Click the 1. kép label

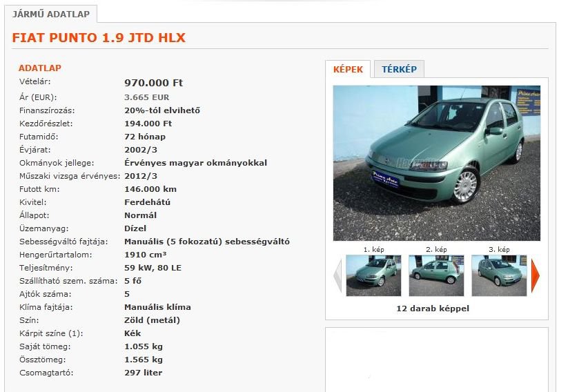(373, 249)
